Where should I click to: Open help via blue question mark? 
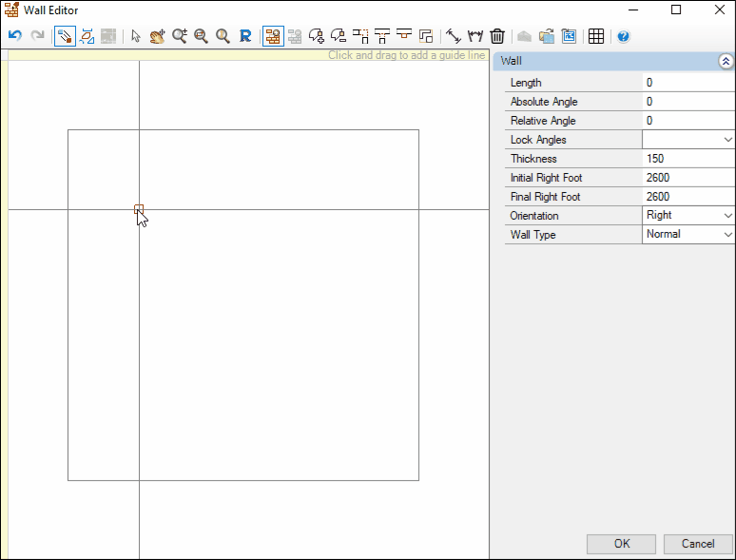pos(624,36)
